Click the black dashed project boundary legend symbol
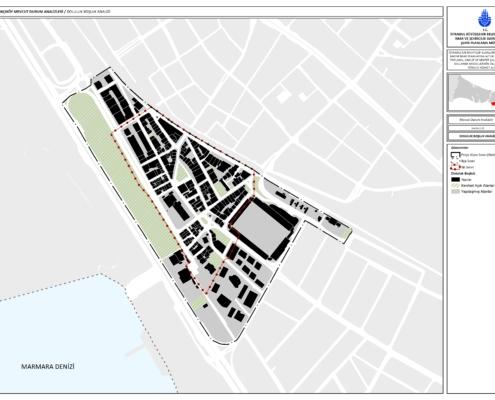495x400 pixels. (455, 155)
